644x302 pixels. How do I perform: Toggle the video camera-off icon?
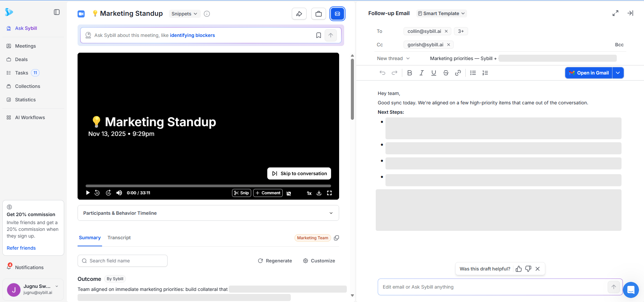[x=289, y=193]
